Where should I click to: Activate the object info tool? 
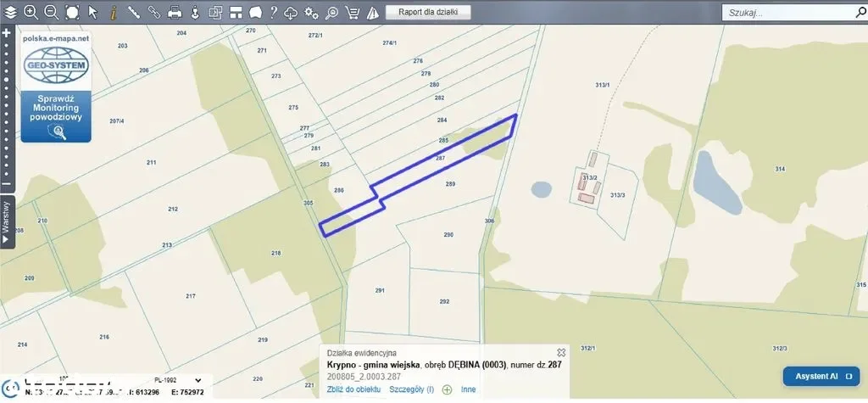click(x=113, y=12)
